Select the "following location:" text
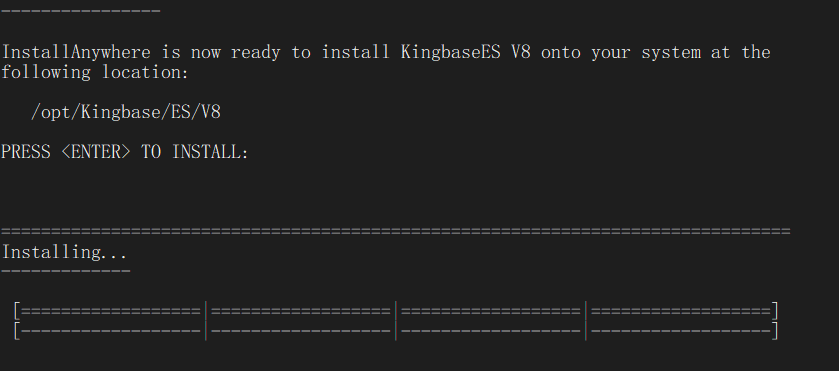The width and height of the screenshot is (839, 371). [95, 72]
